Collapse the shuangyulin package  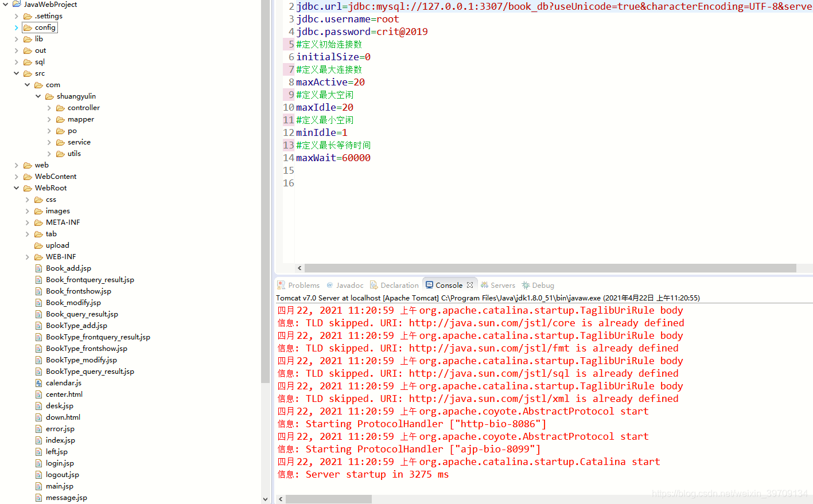tap(38, 96)
